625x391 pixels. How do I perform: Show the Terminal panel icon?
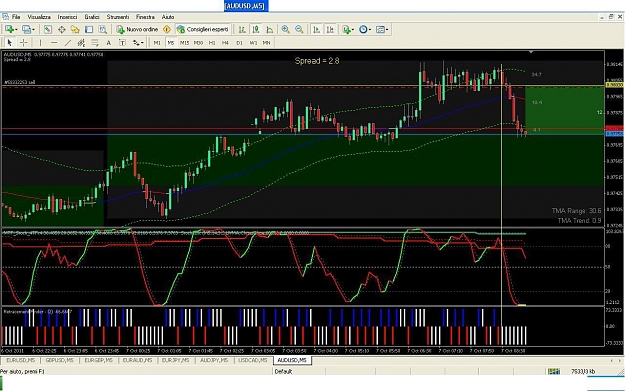[x=89, y=29]
